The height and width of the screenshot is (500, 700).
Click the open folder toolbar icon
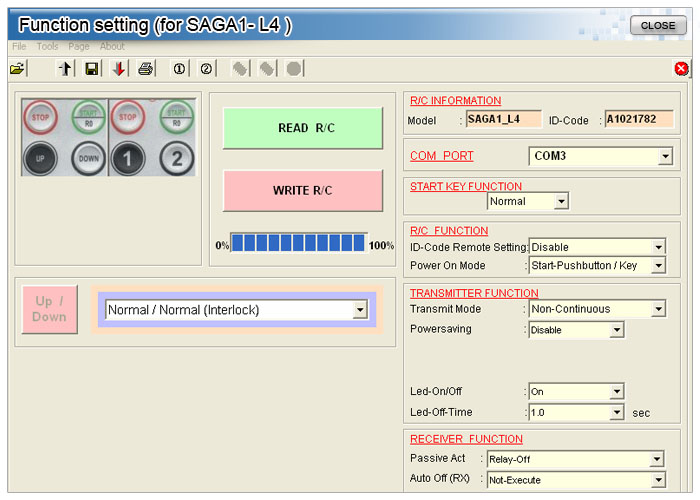(x=17, y=69)
